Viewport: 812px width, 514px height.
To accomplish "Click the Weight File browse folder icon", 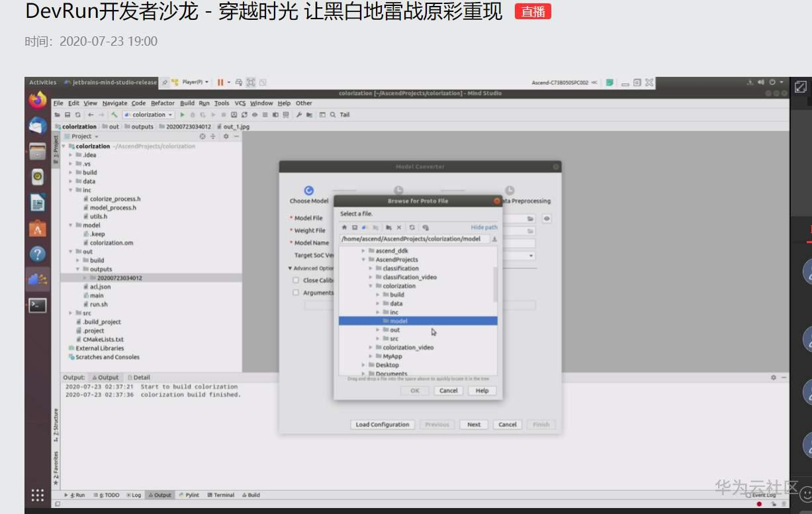I will click(530, 231).
